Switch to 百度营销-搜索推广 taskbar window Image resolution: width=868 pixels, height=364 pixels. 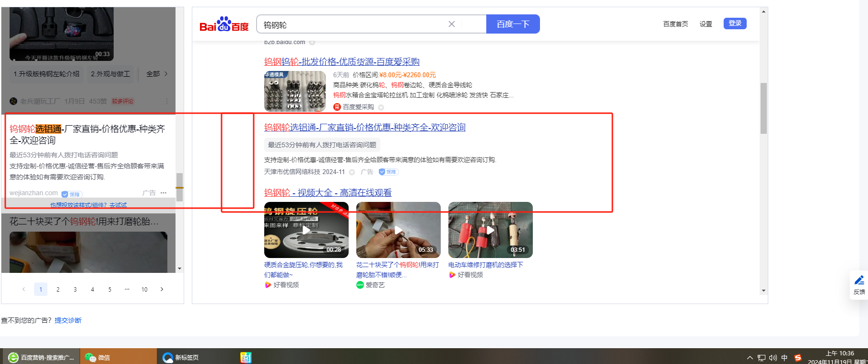point(41,357)
